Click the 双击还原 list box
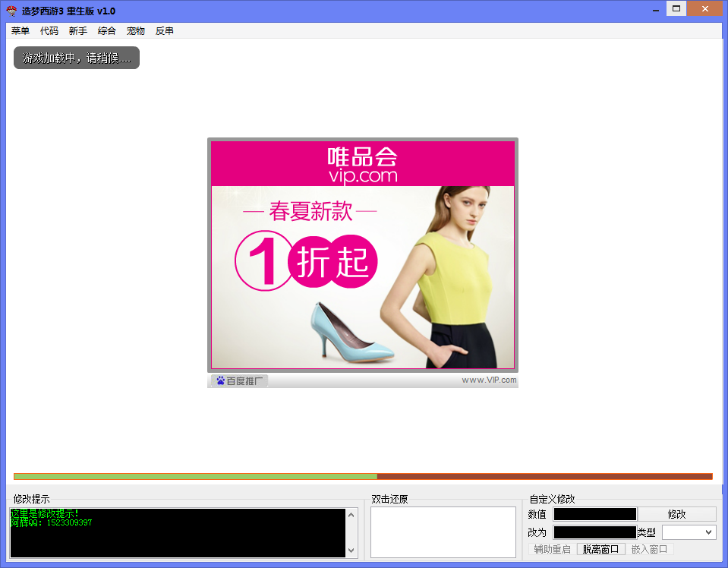 click(x=443, y=532)
